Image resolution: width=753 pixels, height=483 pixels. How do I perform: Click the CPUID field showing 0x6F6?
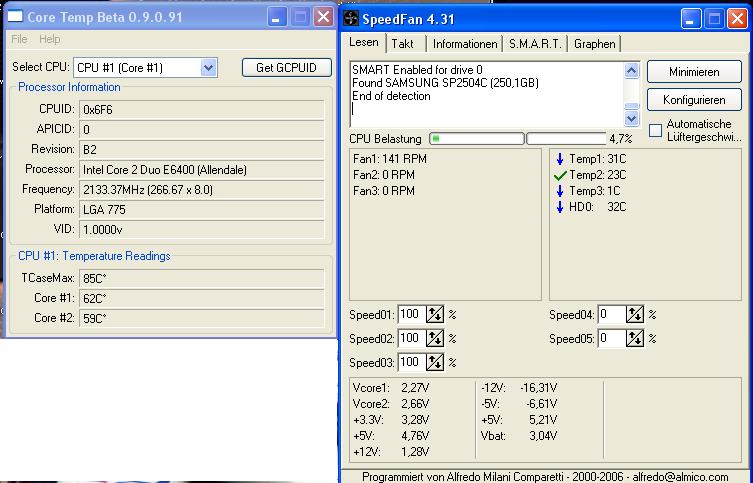tap(202, 109)
